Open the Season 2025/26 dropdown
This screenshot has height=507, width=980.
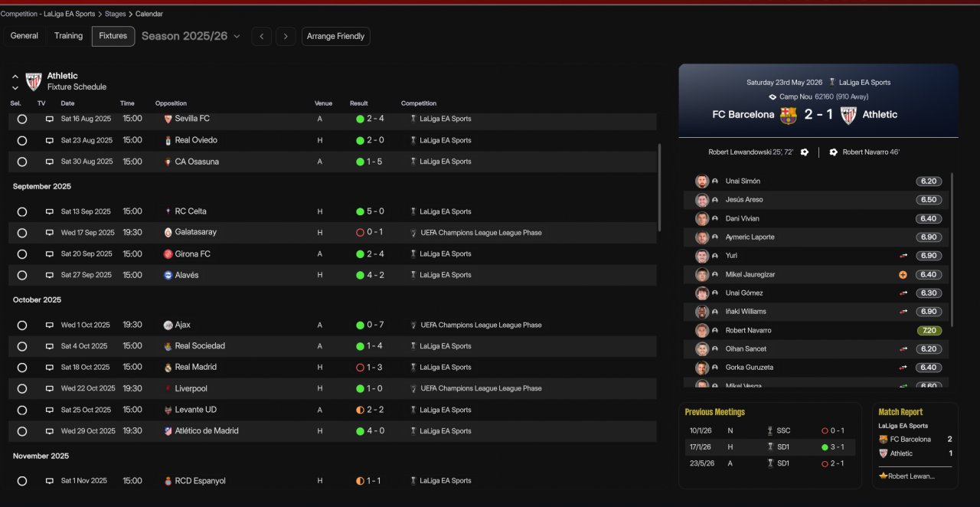pyautogui.click(x=191, y=36)
